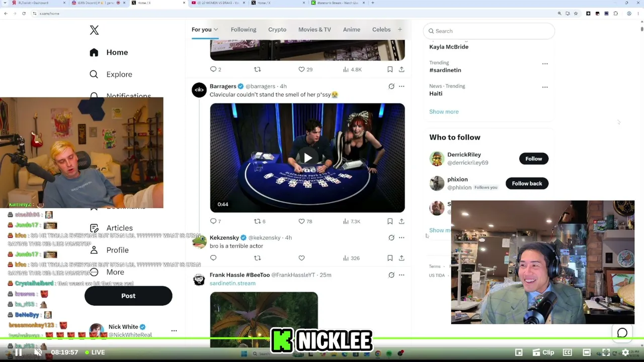Like the Barragers post
This screenshot has height=362, width=644.
(301, 221)
